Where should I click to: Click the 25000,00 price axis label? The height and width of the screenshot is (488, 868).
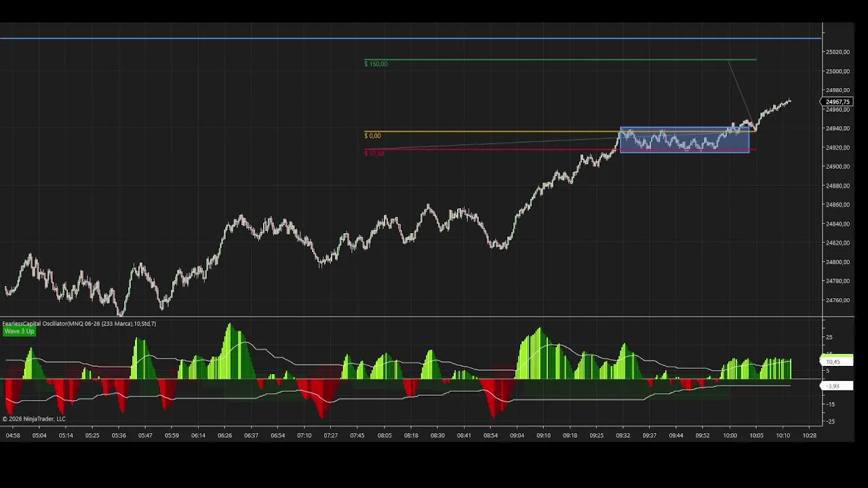tap(837, 71)
